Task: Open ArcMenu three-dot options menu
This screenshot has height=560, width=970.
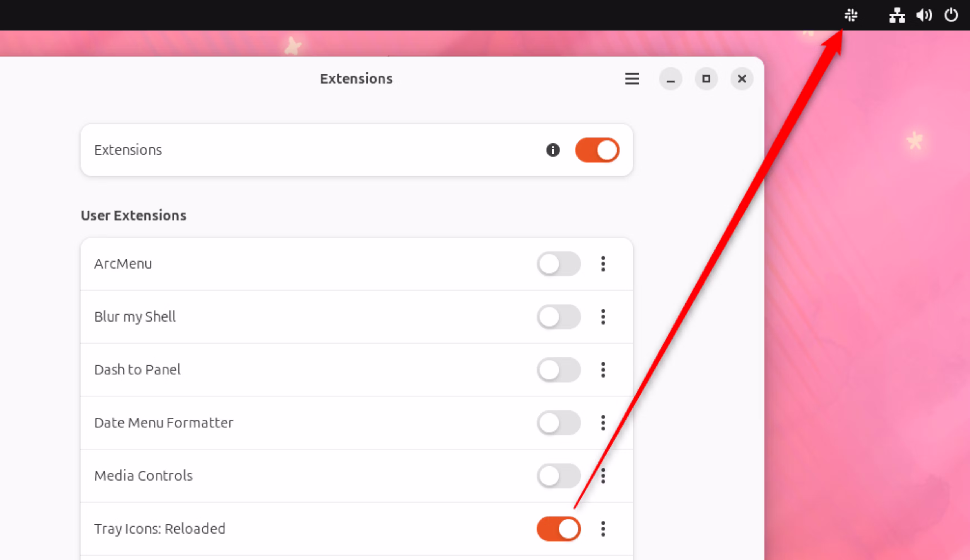Action: tap(603, 264)
